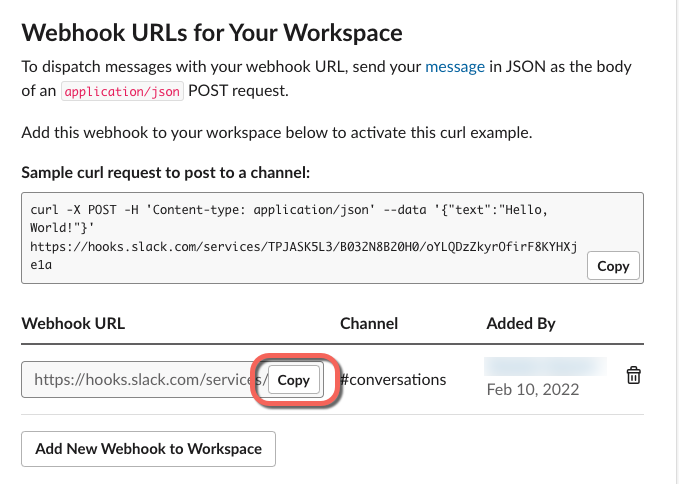Image resolution: width=679 pixels, height=484 pixels.
Task: Click the "Webhook URLs for Your Workspace" heading
Action: coord(211,32)
